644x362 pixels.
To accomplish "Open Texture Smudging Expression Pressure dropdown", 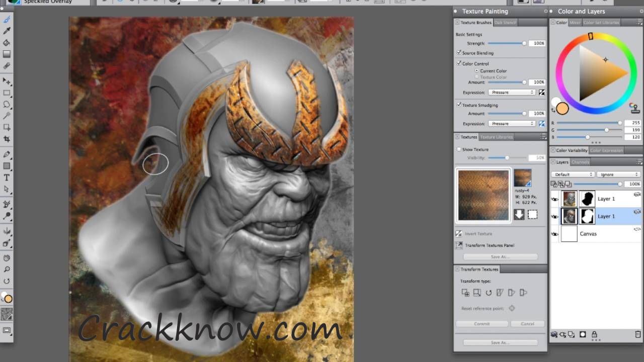I will click(512, 124).
